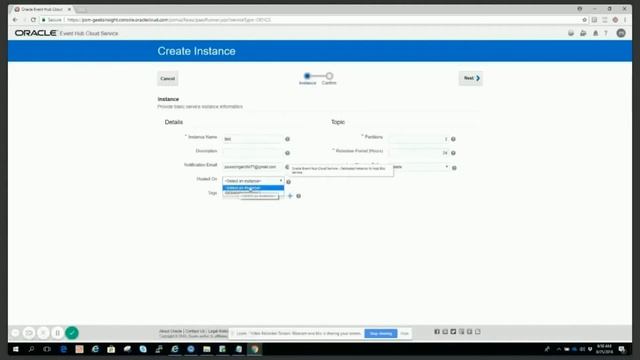The height and width of the screenshot is (360, 640).
Task: Click the help icon beside Retention Period
Action: (453, 153)
